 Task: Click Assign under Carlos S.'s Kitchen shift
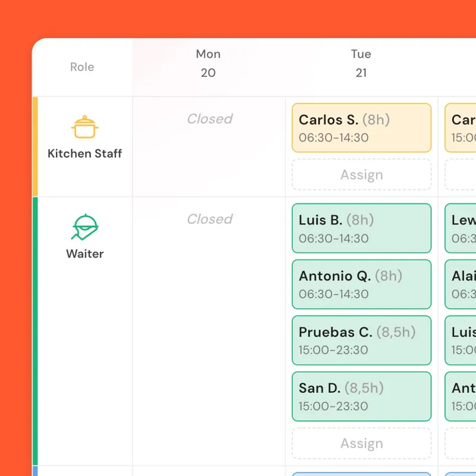361,174
